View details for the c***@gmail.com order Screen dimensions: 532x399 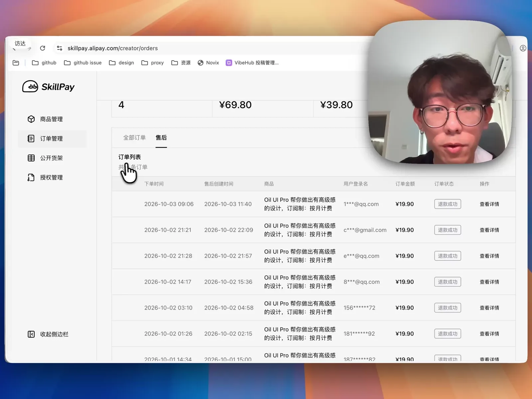pos(489,230)
